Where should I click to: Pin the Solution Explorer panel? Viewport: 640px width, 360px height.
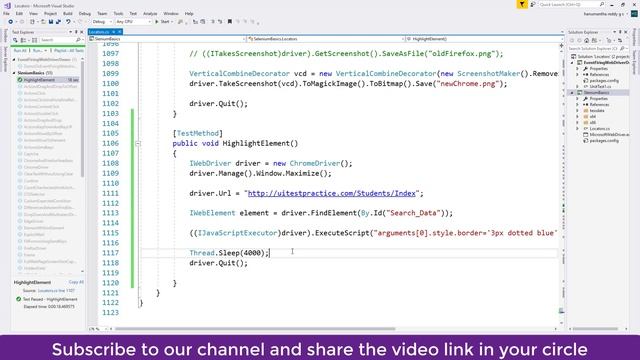pos(620,32)
